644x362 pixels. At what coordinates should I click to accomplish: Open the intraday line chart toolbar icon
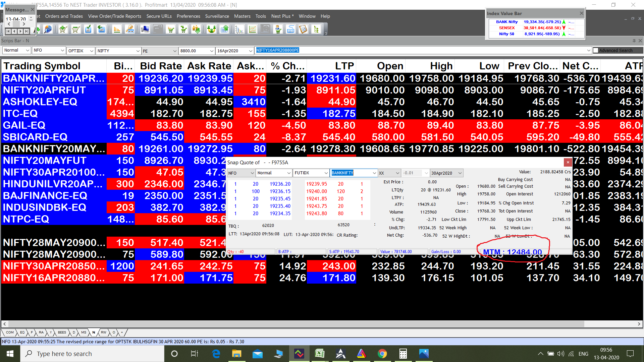coord(252,29)
